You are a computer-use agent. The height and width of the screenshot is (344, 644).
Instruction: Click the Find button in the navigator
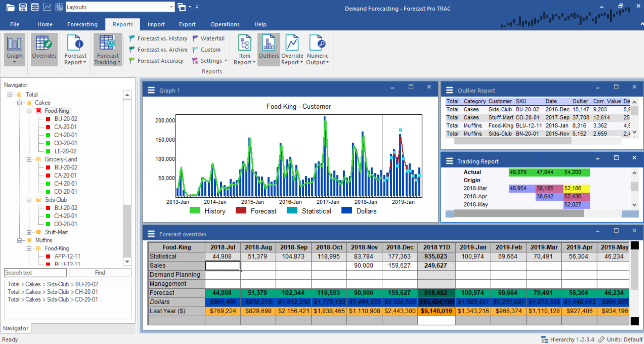(x=100, y=273)
